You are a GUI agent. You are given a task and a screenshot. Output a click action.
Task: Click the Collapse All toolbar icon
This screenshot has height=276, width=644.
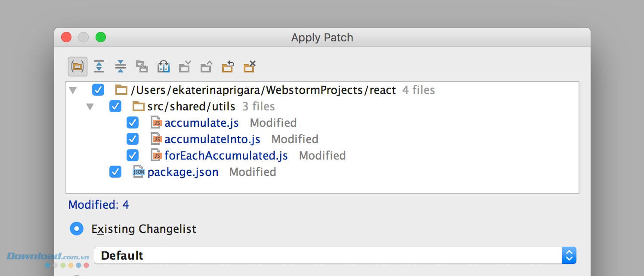[x=121, y=66]
